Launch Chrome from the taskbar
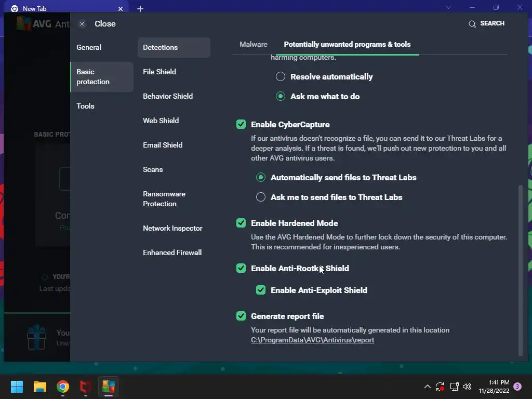The width and height of the screenshot is (532, 399). click(x=63, y=387)
